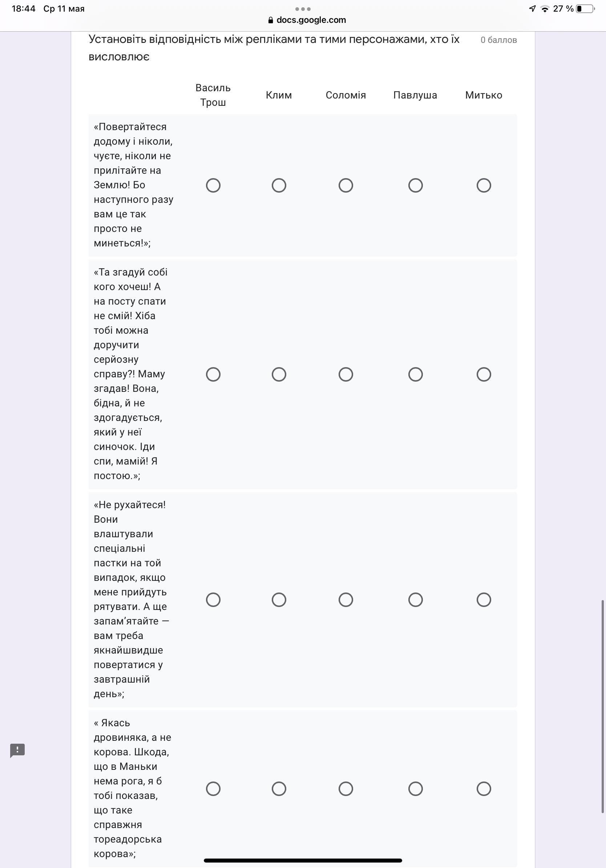Select Василь Трош for «Повертайтеся додому» quote
Viewport: 606px width, 868px height.
point(213,185)
